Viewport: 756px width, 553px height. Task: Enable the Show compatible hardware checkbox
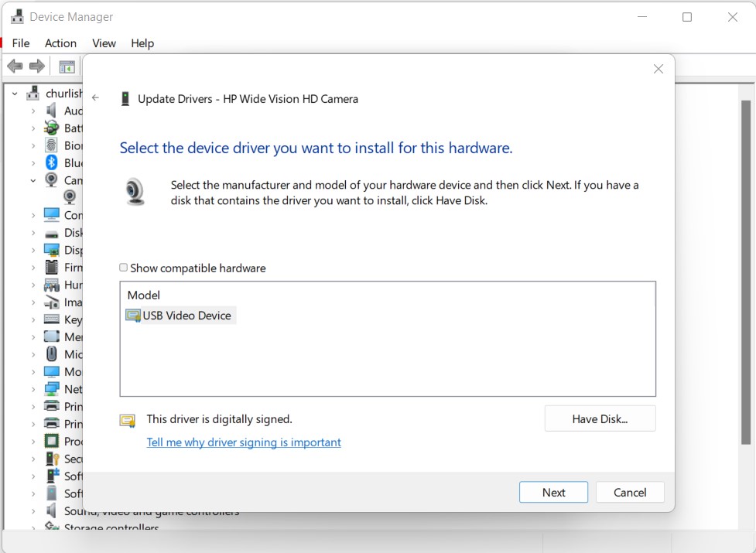pos(123,267)
